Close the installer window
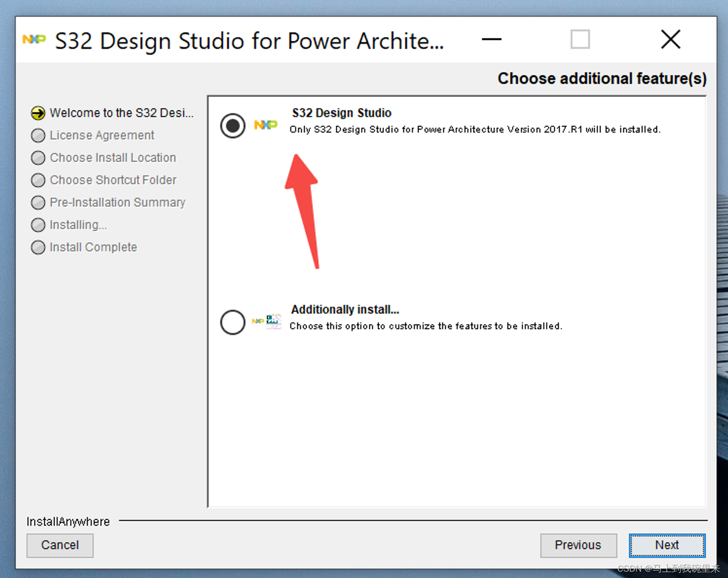 point(671,39)
